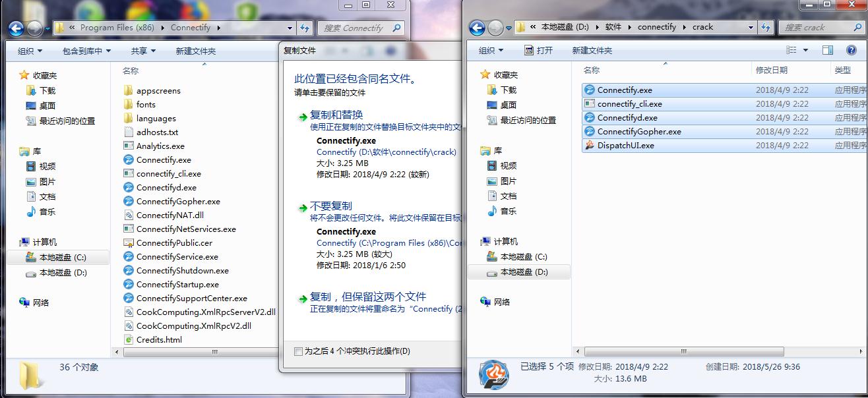Choose 不要复制 option
Image resolution: width=868 pixels, height=398 pixels.
331,206
